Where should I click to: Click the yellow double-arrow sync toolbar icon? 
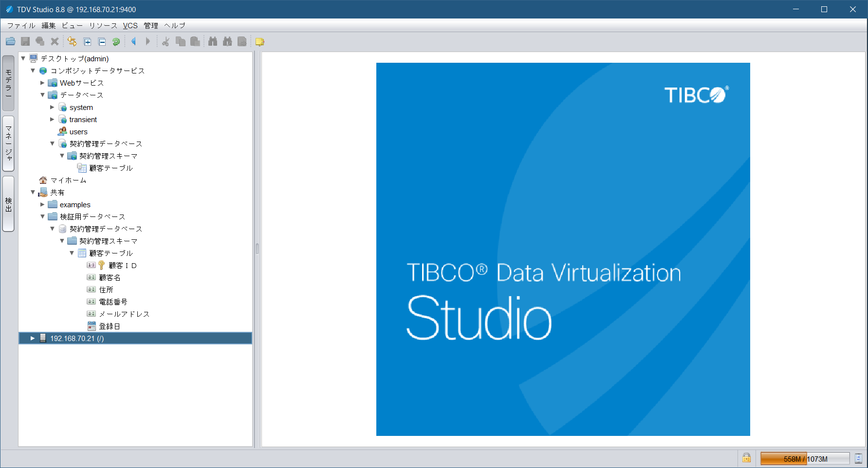(x=72, y=42)
